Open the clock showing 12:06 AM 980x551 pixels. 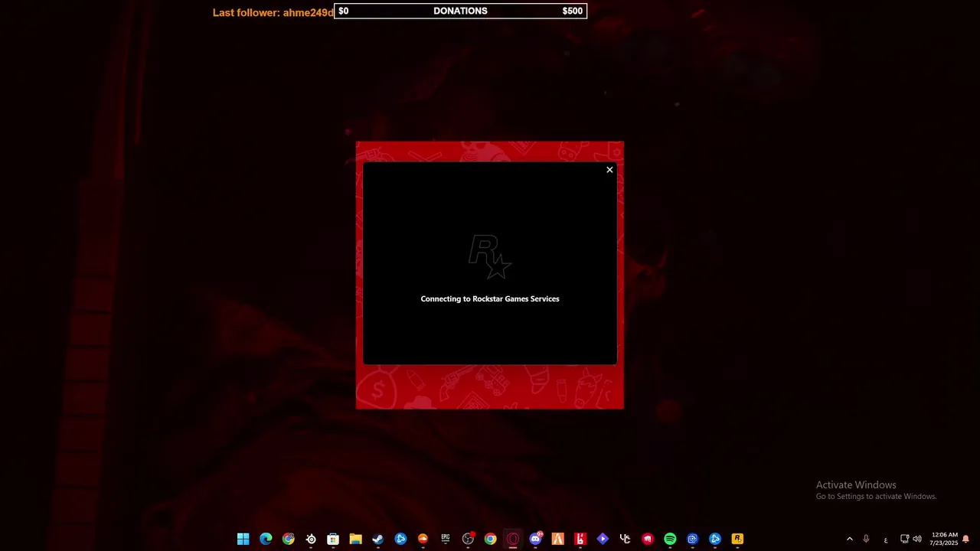click(x=944, y=539)
